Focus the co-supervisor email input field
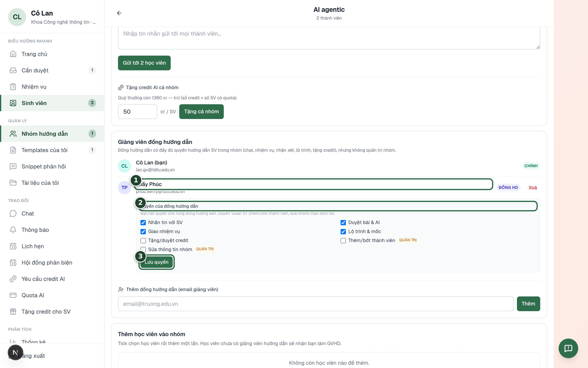This screenshot has height=368, width=588. (x=316, y=304)
